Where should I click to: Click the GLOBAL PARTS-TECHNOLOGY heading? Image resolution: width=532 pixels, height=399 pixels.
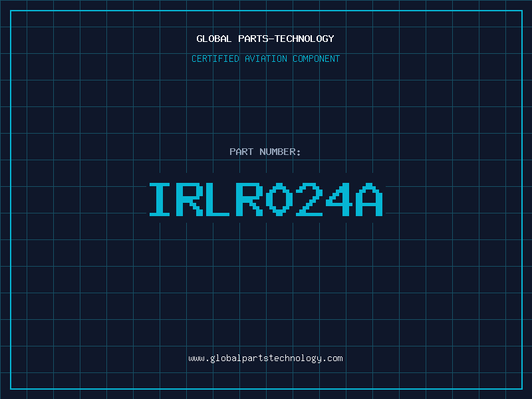[x=265, y=39]
